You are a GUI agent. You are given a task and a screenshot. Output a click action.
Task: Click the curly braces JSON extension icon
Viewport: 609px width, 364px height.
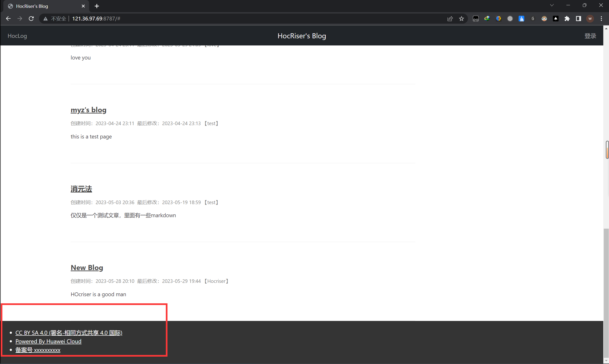coord(533,19)
